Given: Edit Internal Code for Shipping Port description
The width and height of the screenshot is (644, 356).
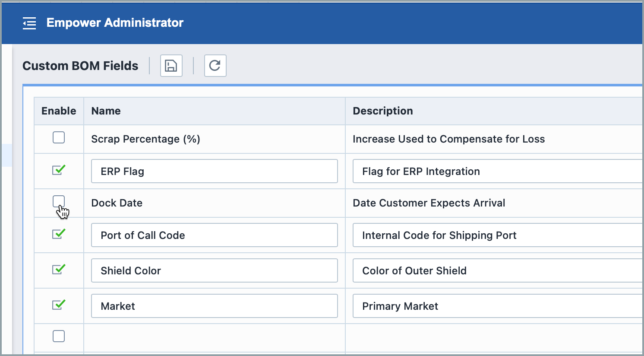Looking at the screenshot, I should point(498,235).
